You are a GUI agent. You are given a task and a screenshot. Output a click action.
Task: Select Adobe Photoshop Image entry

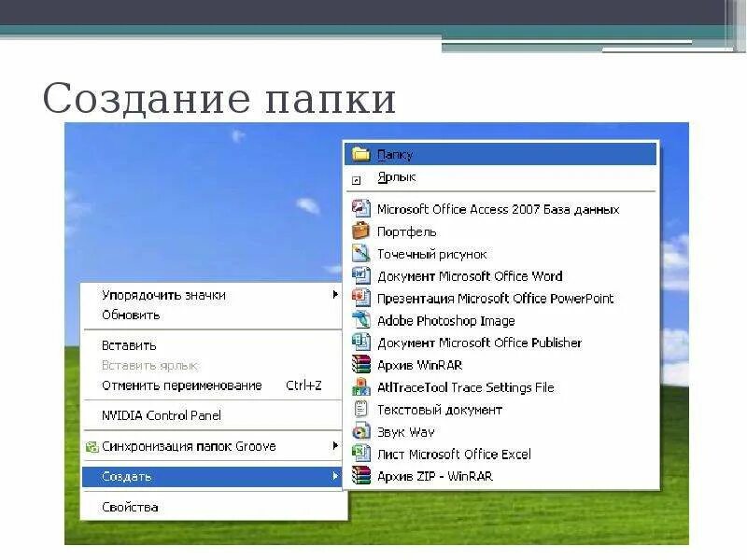pos(500,320)
